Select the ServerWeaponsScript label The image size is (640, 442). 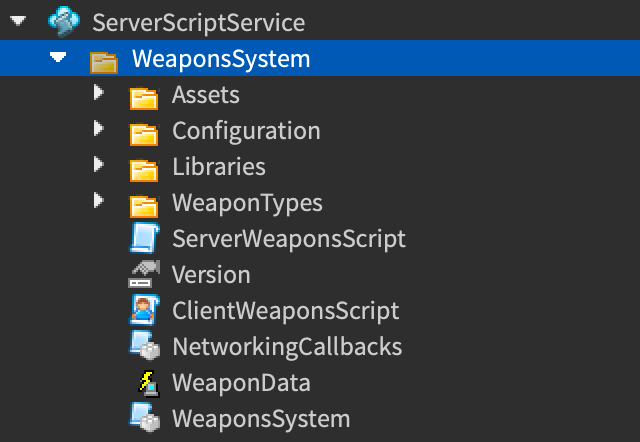click(x=289, y=239)
